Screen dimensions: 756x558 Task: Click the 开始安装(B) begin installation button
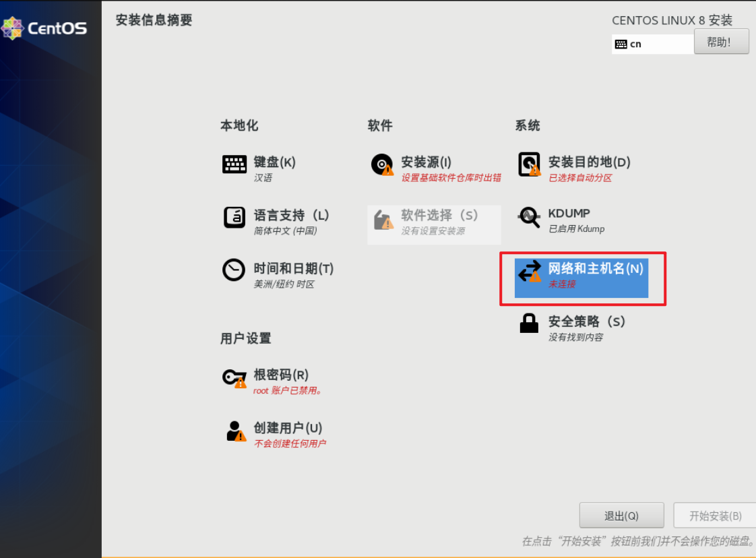715,516
